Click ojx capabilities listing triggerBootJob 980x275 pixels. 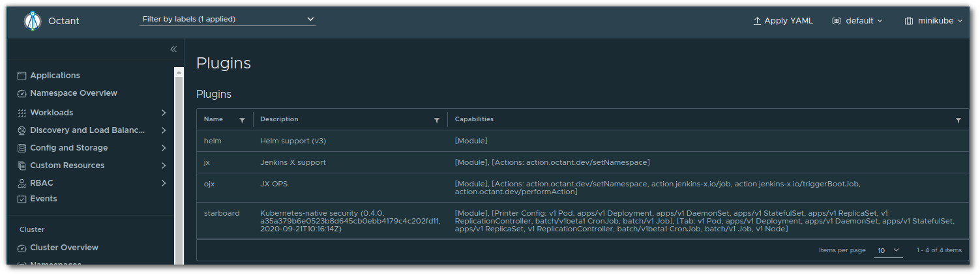click(x=658, y=188)
